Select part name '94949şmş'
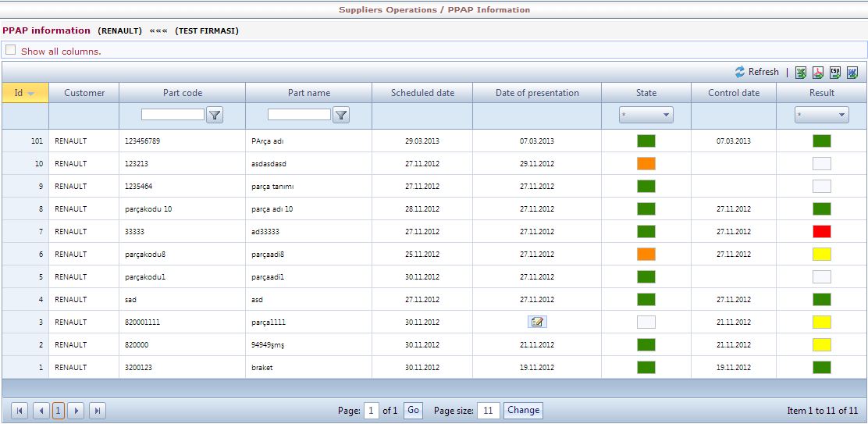Viewport: 868px width, 424px height. pyautogui.click(x=268, y=345)
